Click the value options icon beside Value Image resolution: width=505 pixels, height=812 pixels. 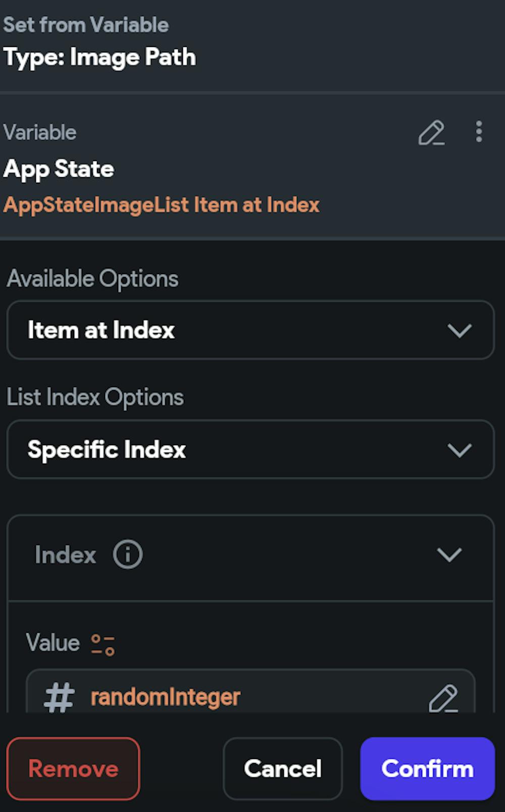pos(103,644)
